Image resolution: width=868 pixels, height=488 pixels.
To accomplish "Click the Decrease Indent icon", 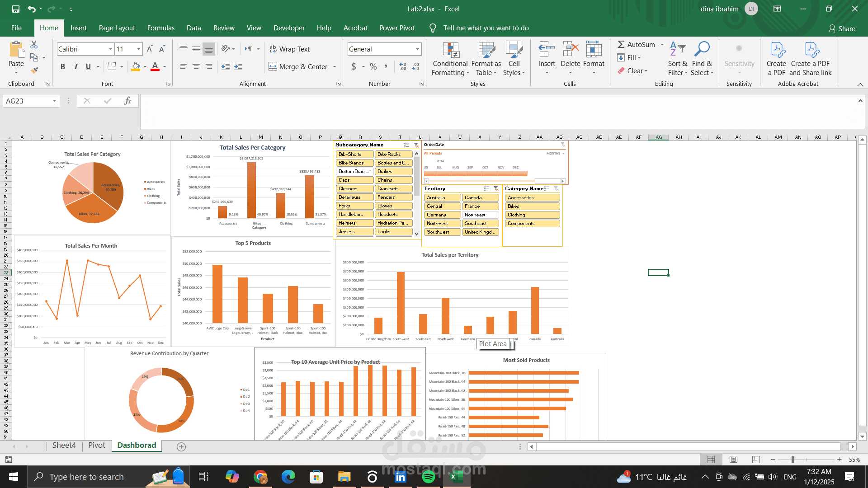I will [x=226, y=66].
